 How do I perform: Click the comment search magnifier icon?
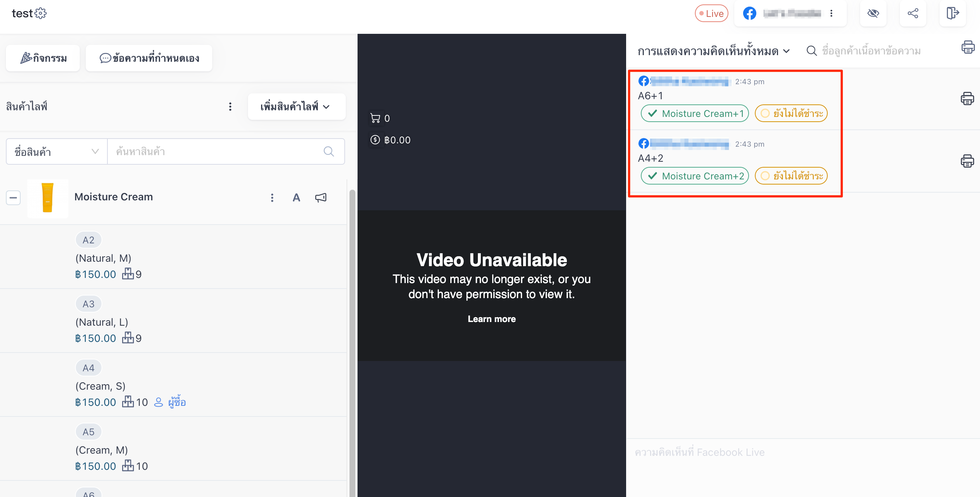(812, 51)
